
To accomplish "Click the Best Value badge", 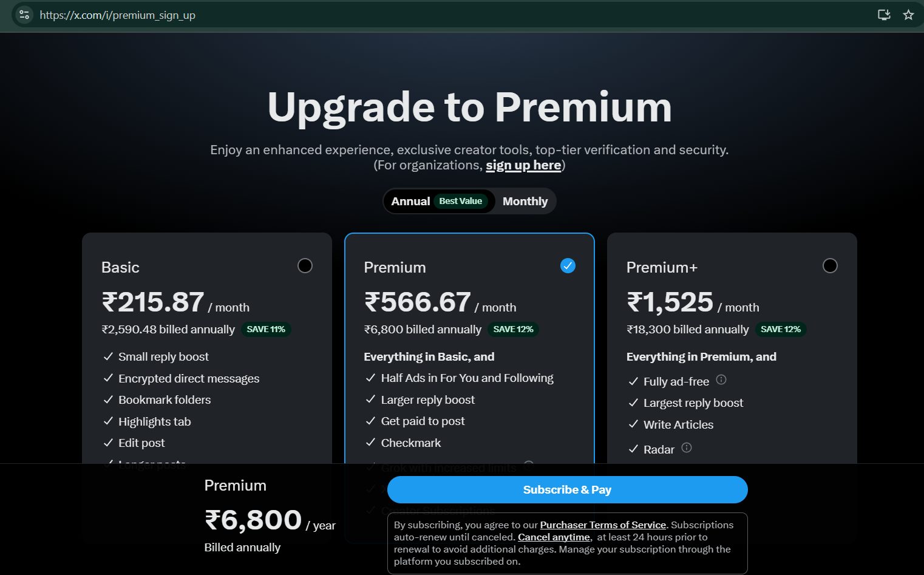I will (x=460, y=202).
